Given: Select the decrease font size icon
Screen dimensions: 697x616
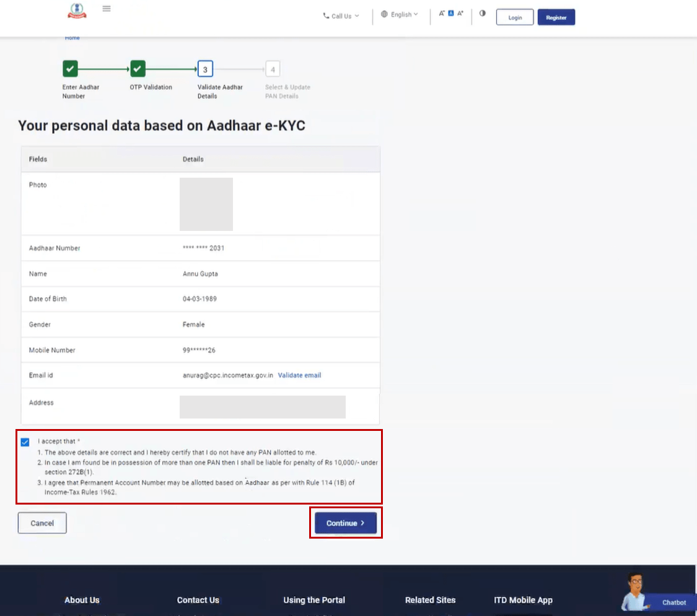Looking at the screenshot, I should tap(441, 12).
